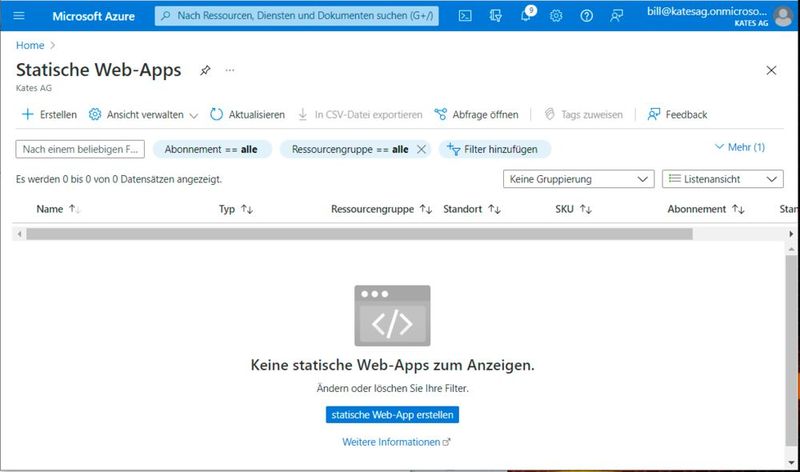Click the horizontal scrollbar thumb

coord(359,234)
